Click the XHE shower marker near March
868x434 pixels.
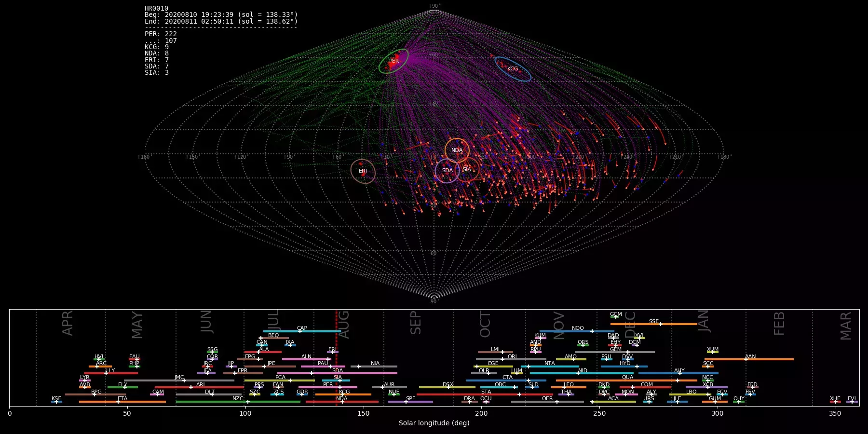835,401
